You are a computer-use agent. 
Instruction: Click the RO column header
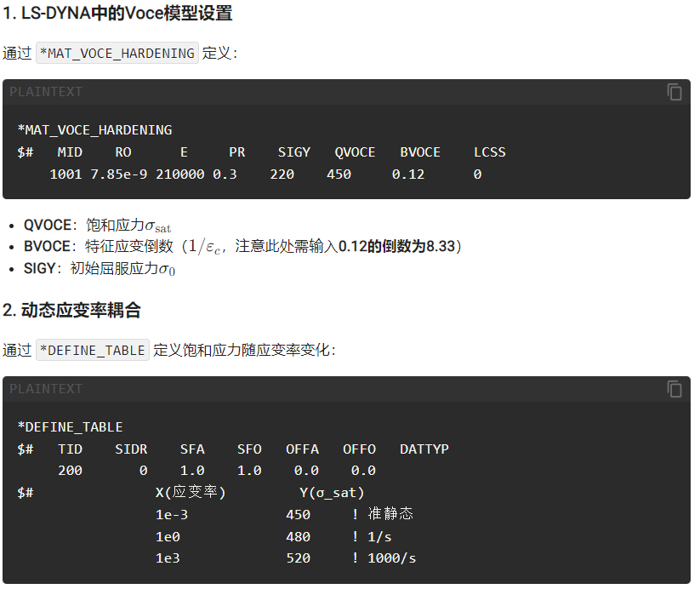[x=123, y=152]
